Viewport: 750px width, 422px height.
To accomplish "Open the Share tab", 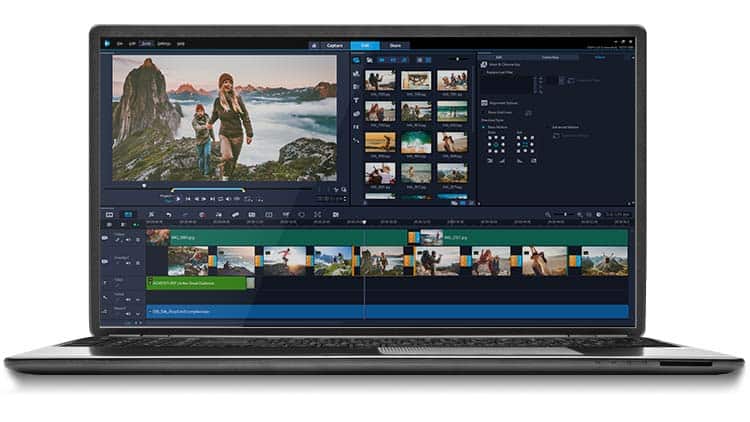I will (395, 45).
